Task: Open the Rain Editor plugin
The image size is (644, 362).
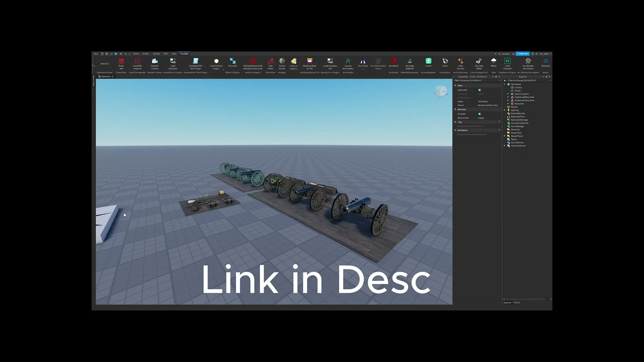Action: 494,62
